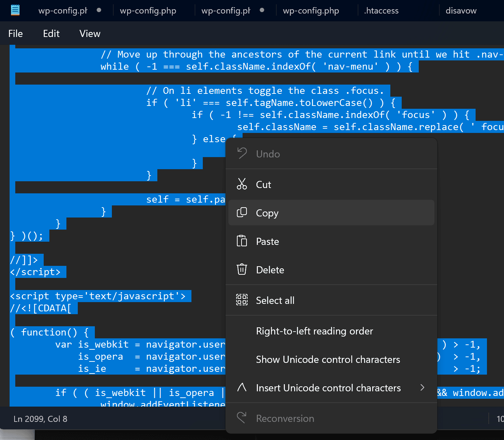Click the Select all grid icon
Viewport: 504px width, 440px height.
point(242,300)
